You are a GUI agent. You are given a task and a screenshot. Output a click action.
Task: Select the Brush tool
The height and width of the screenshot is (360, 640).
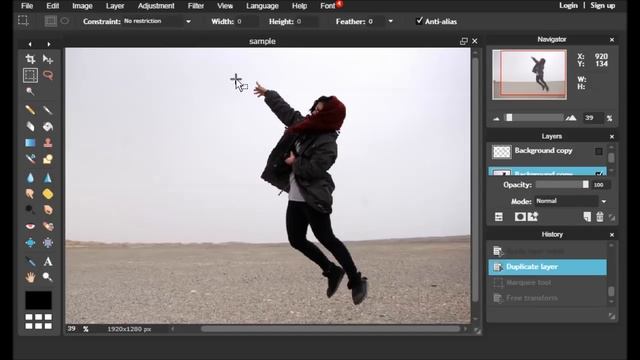click(x=48, y=110)
